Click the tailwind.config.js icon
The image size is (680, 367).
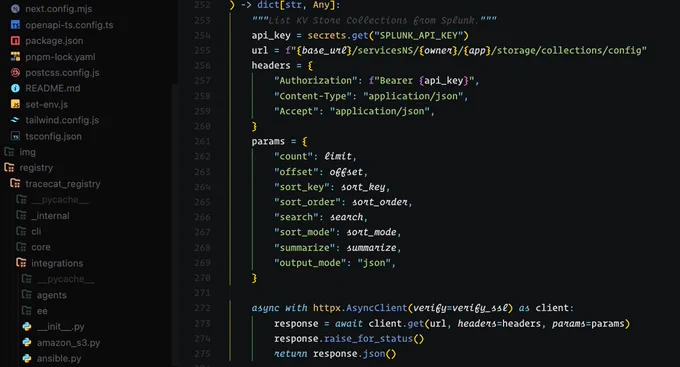[15, 120]
